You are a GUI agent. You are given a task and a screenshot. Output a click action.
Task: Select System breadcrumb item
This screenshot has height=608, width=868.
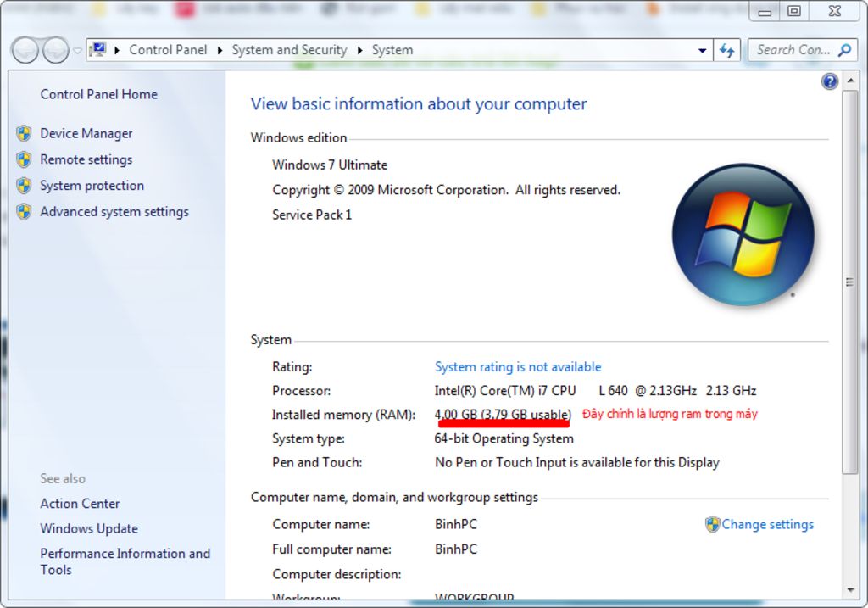coord(392,50)
